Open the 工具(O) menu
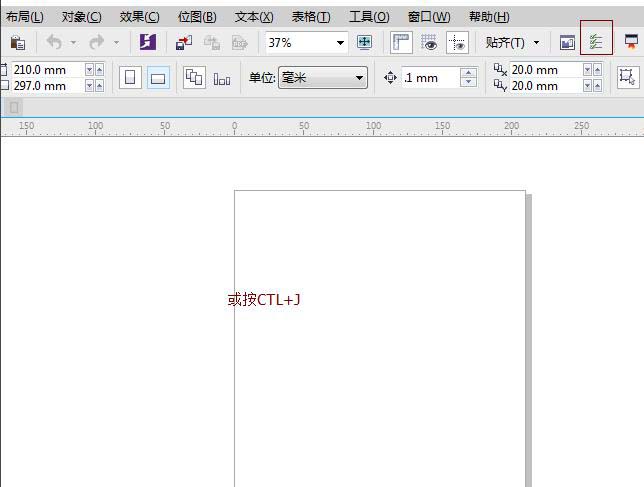 pyautogui.click(x=369, y=17)
